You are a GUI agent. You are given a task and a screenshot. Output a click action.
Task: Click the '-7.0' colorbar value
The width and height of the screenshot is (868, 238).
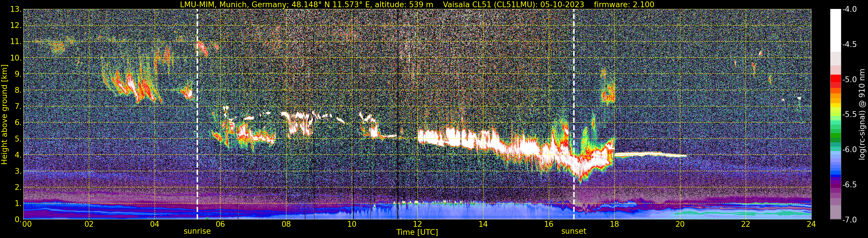(x=849, y=220)
